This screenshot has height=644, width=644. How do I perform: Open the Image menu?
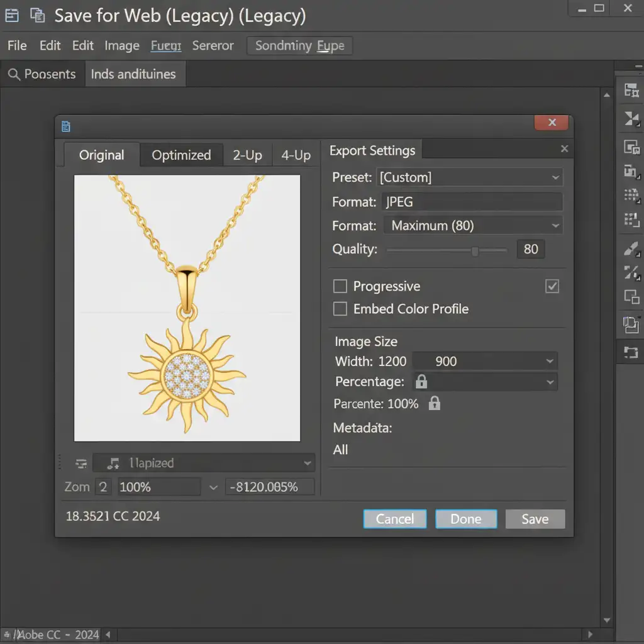[x=122, y=46]
